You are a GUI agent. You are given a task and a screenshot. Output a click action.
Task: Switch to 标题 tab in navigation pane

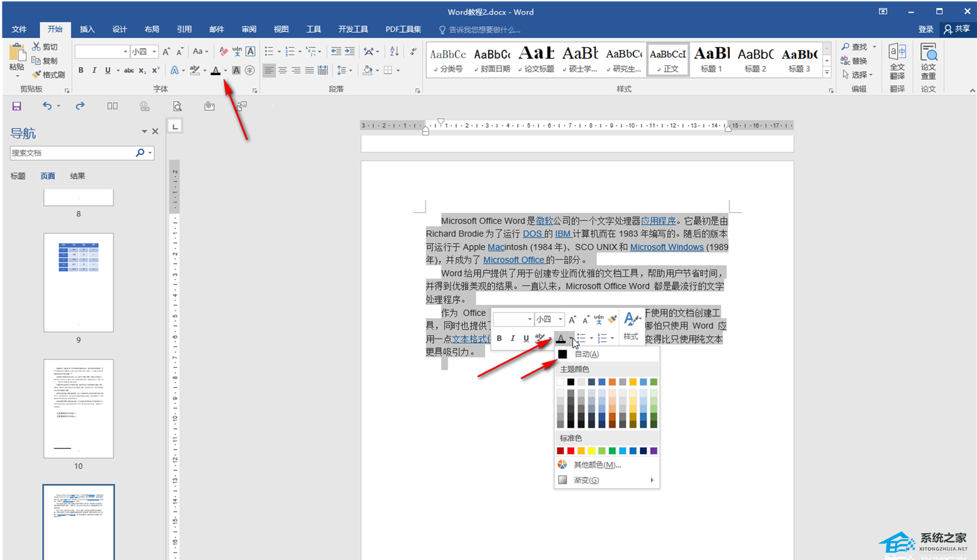pos(18,176)
